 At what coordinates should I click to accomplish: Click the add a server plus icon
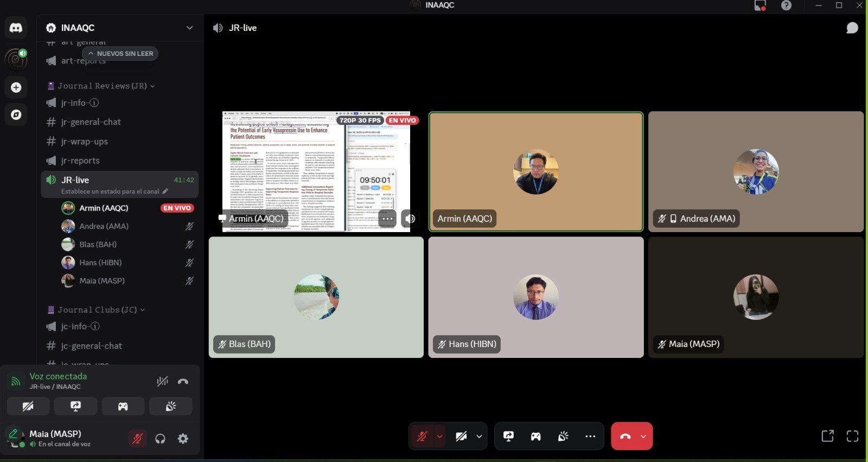tap(16, 87)
